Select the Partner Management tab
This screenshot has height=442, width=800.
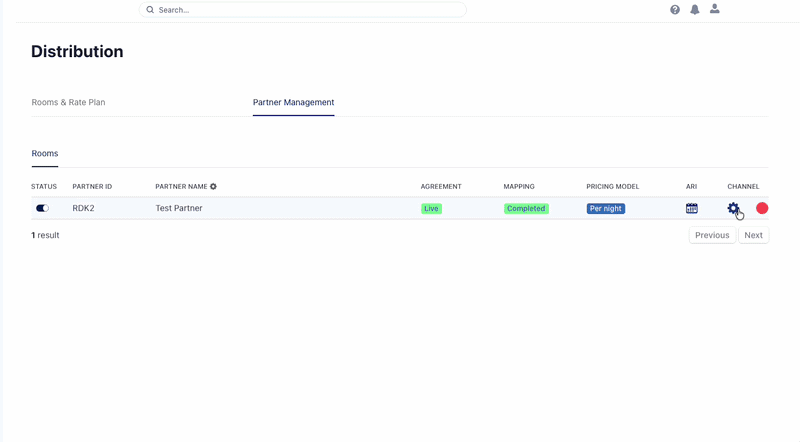pyautogui.click(x=293, y=102)
